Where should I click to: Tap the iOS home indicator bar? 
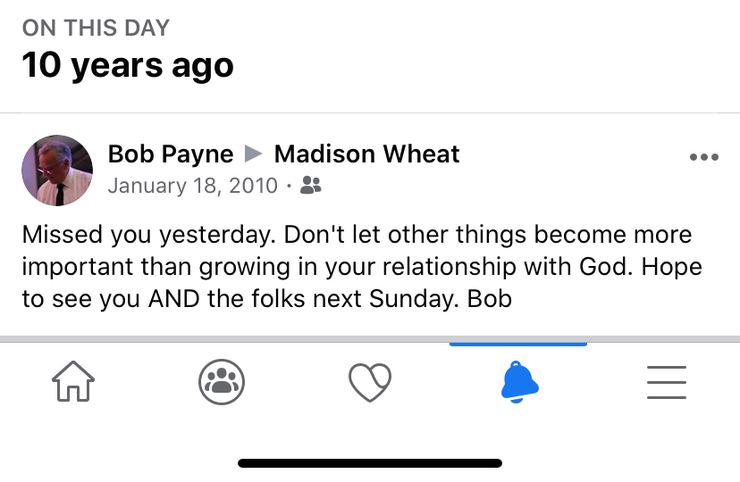pyautogui.click(x=369, y=463)
